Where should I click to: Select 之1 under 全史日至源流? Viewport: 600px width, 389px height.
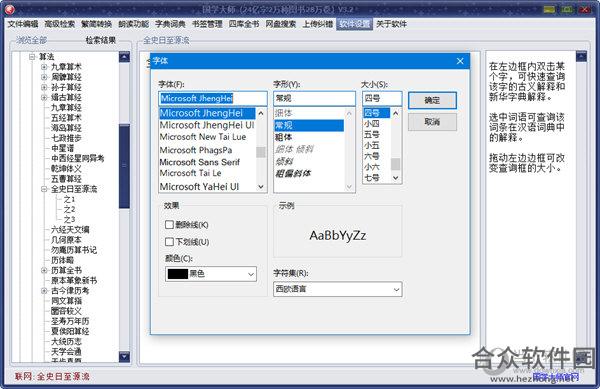[x=69, y=199]
